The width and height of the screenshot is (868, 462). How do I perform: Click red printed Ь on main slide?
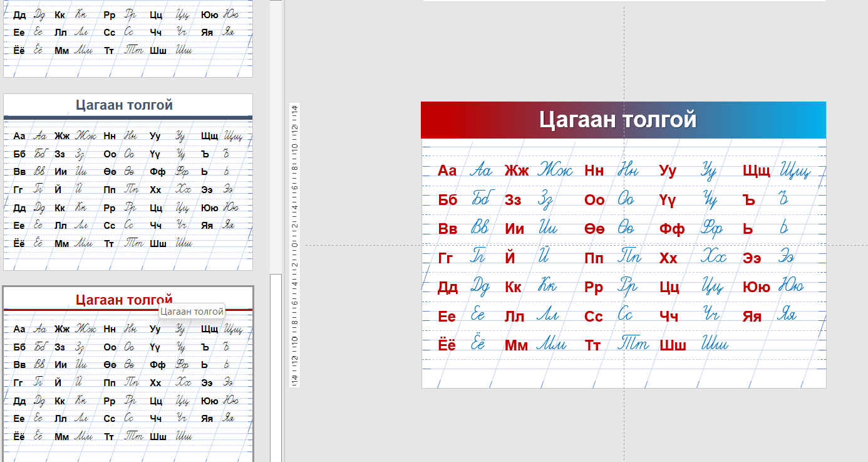pos(748,229)
